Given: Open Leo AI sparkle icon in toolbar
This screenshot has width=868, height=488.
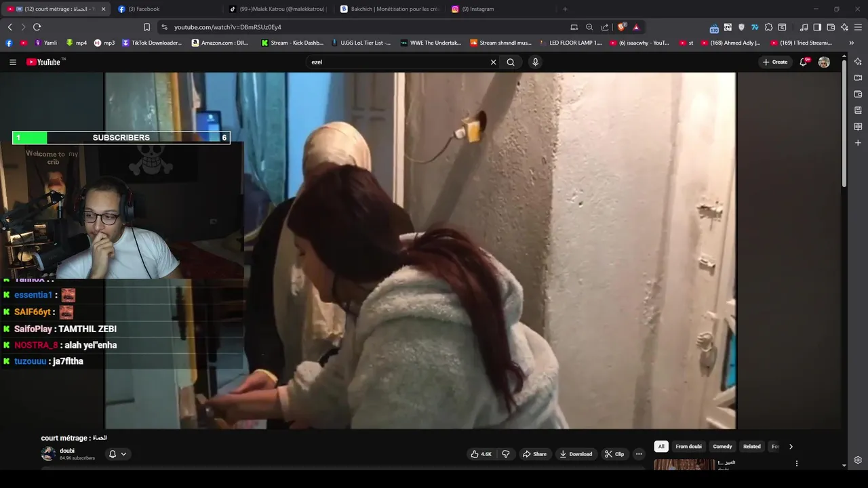Looking at the screenshot, I should (x=844, y=27).
